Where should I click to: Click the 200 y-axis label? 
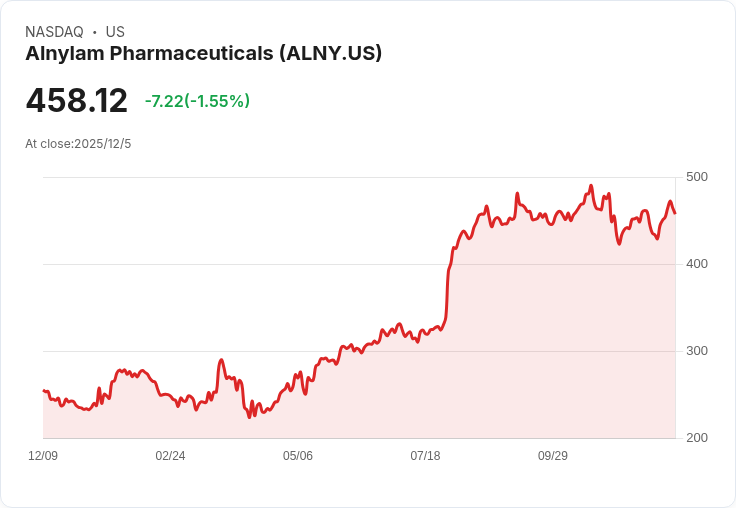pyautogui.click(x=697, y=438)
